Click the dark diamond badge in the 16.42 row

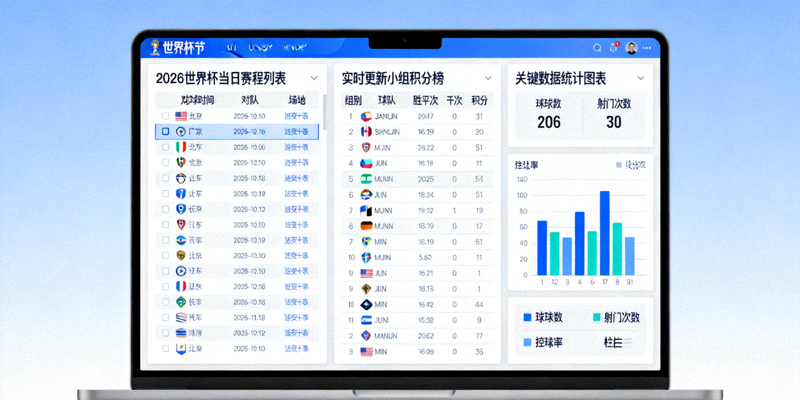click(366, 305)
